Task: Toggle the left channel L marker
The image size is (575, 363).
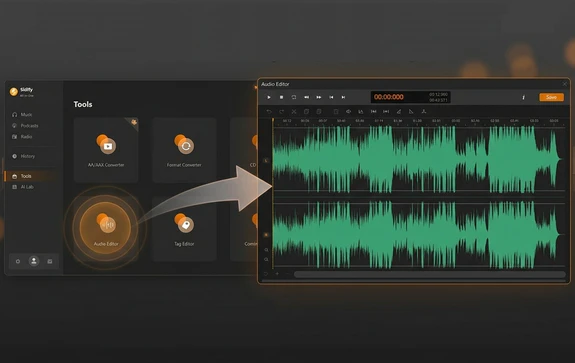Action: tap(266, 160)
